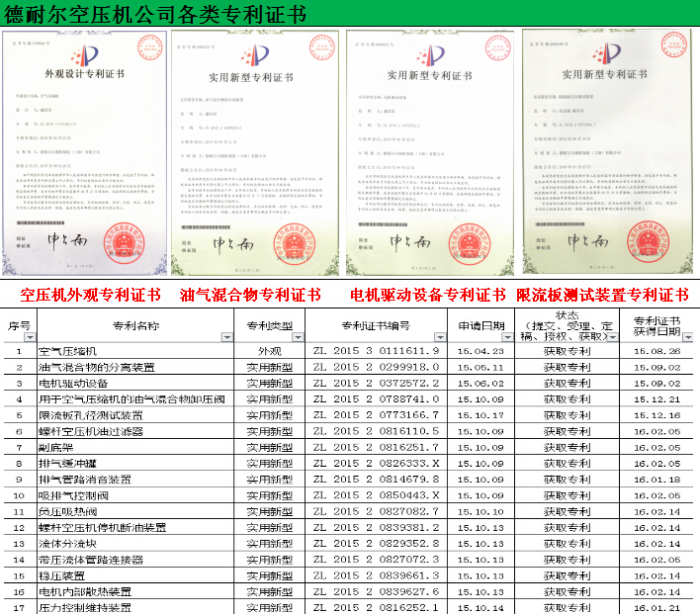This screenshot has height=616, width=700.
Task: Click the red 空压机外观专利证书 label
Action: (90, 296)
